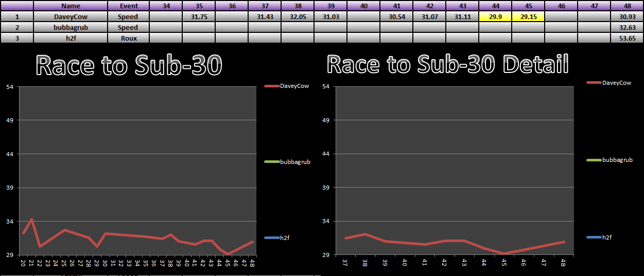Select rank cell 2
Viewport: 644px width, 276px height.
pos(17,27)
